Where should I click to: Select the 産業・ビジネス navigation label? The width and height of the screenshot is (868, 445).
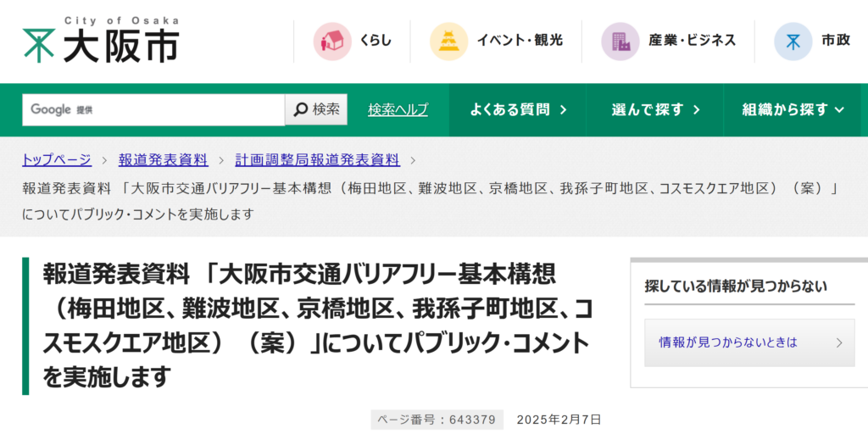pos(692,41)
